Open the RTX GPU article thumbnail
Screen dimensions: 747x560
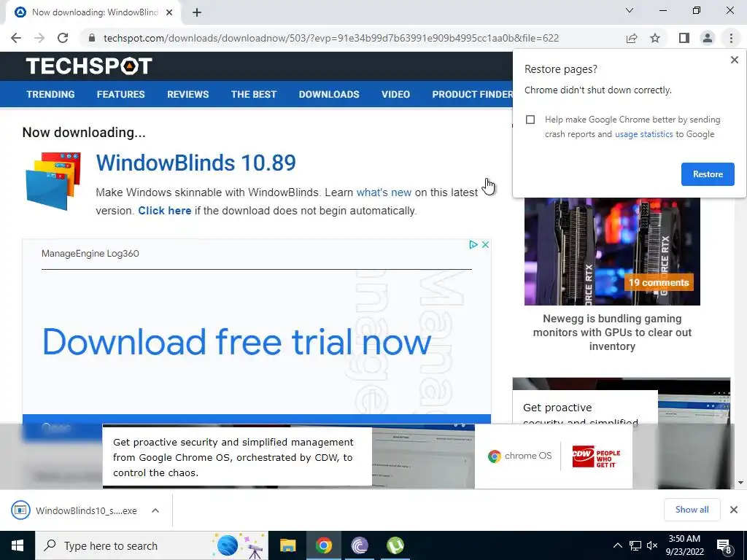[x=612, y=252]
